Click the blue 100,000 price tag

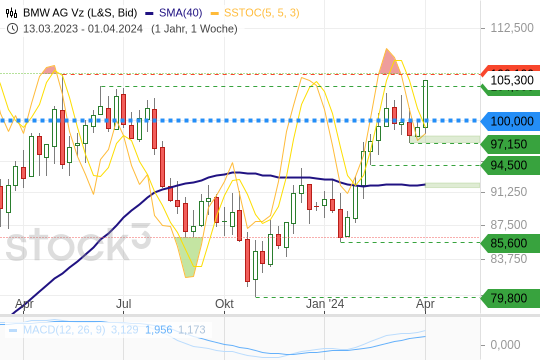510,121
